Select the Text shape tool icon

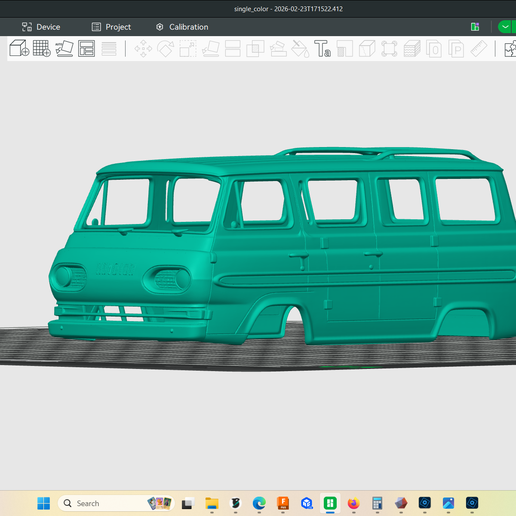coord(322,49)
